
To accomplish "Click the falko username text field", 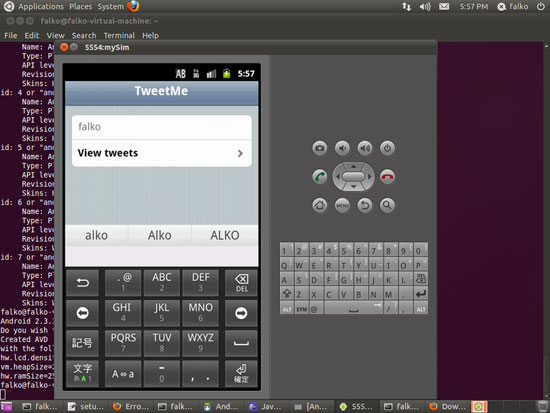I will point(162,127).
